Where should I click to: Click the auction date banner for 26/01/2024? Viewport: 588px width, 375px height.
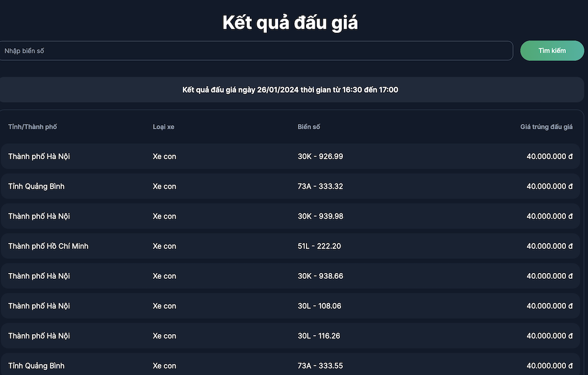tap(290, 90)
